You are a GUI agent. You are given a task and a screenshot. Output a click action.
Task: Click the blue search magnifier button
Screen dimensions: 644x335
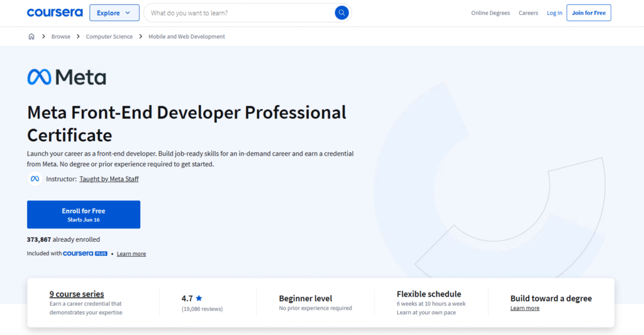(x=341, y=13)
